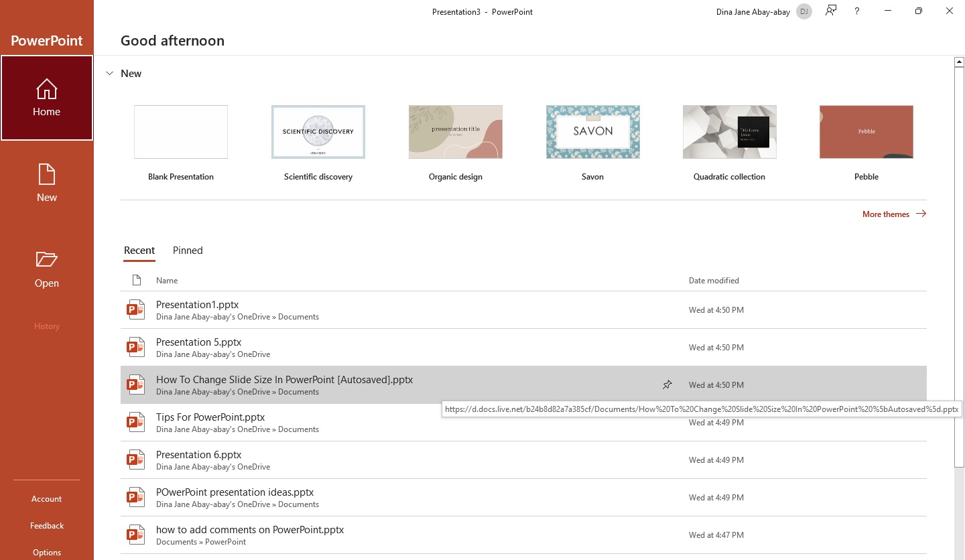
Task: Select the Recent tab
Action: click(139, 251)
